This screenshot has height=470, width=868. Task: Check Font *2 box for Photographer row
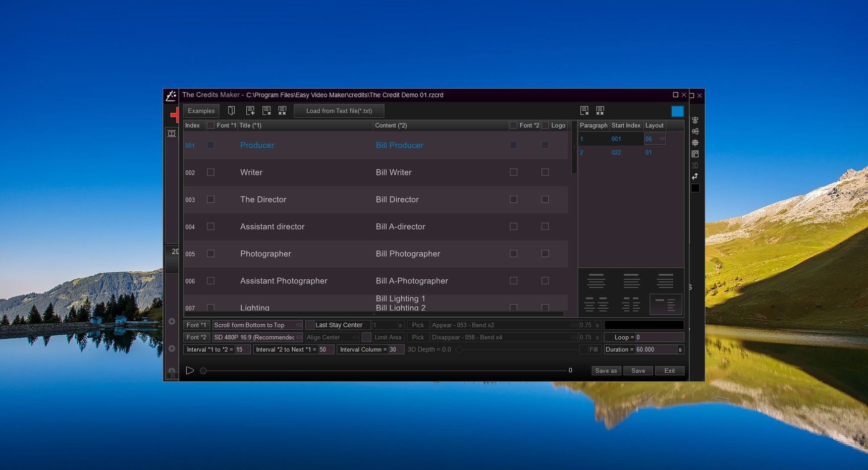(x=513, y=254)
